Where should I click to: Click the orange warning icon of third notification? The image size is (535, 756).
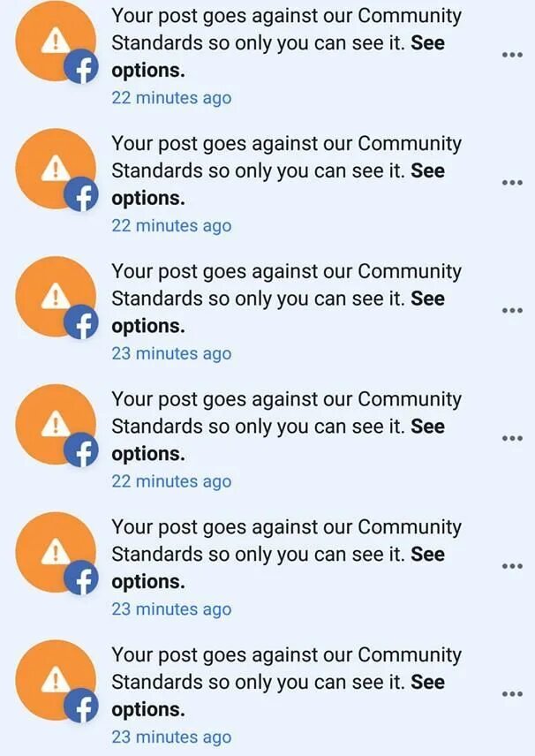click(56, 297)
